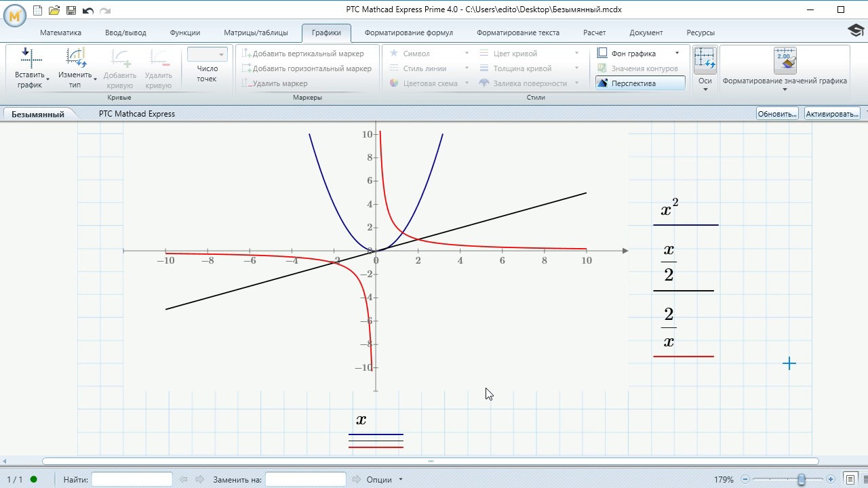868x488 pixels.
Task: Open the Форматирование текста tab
Action: pos(518,33)
